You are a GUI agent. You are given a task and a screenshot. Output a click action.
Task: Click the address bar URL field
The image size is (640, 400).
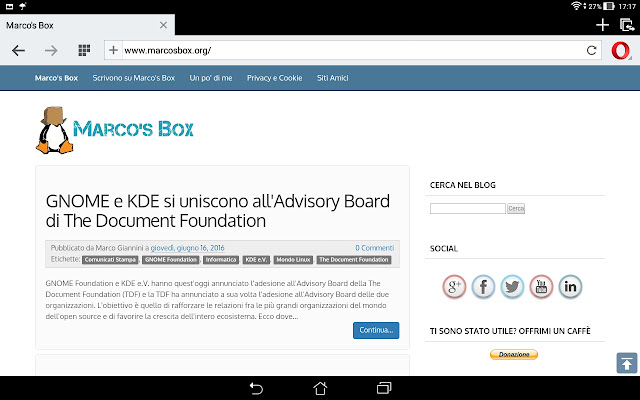(353, 50)
